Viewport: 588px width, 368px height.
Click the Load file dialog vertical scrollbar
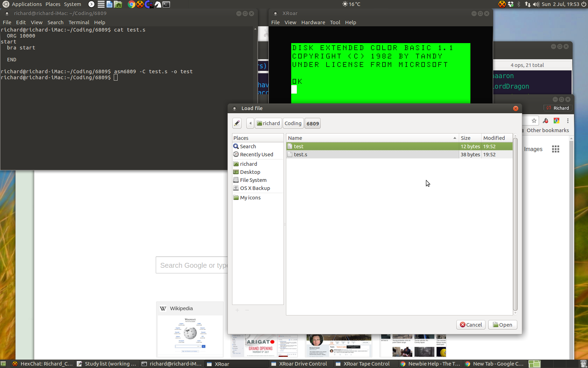515,224
